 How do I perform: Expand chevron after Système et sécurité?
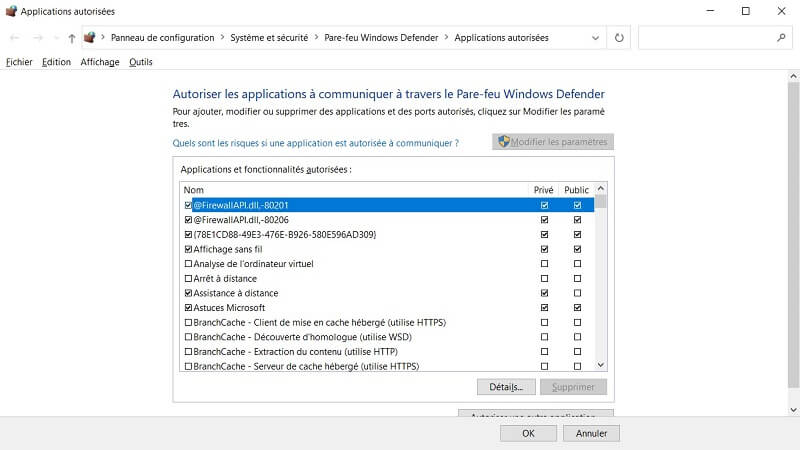[316, 37]
